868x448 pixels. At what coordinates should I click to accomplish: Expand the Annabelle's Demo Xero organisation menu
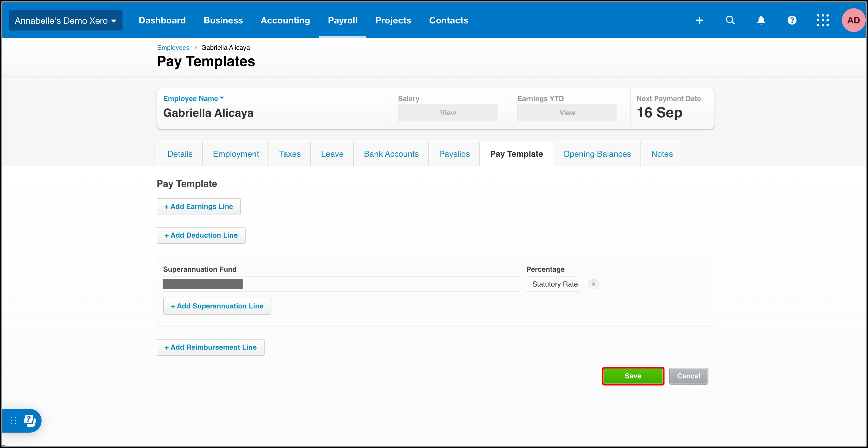click(x=65, y=20)
